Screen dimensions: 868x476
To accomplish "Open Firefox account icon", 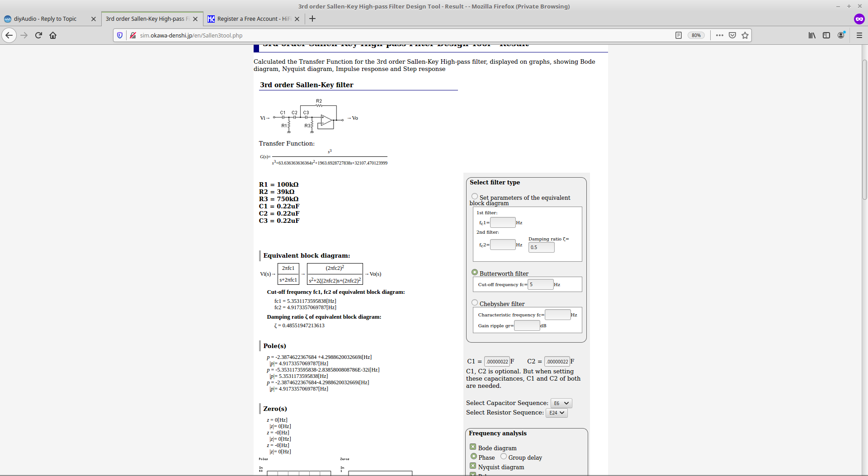I will point(841,35).
